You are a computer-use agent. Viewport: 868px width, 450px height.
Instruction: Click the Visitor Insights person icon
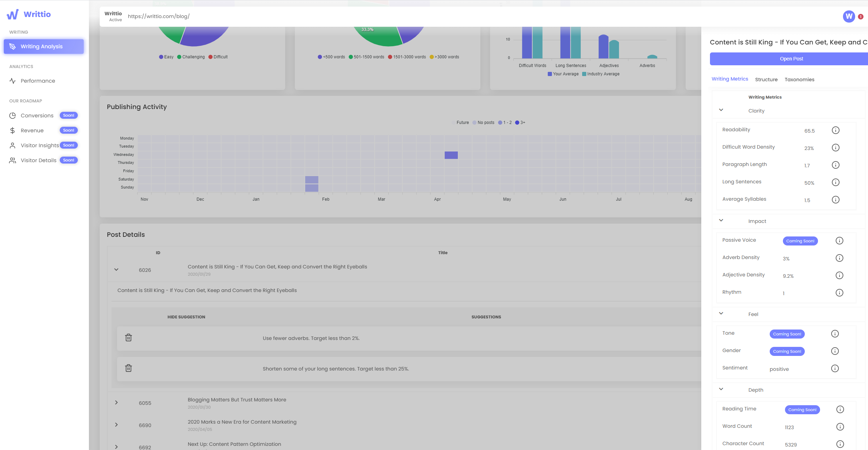(x=13, y=145)
